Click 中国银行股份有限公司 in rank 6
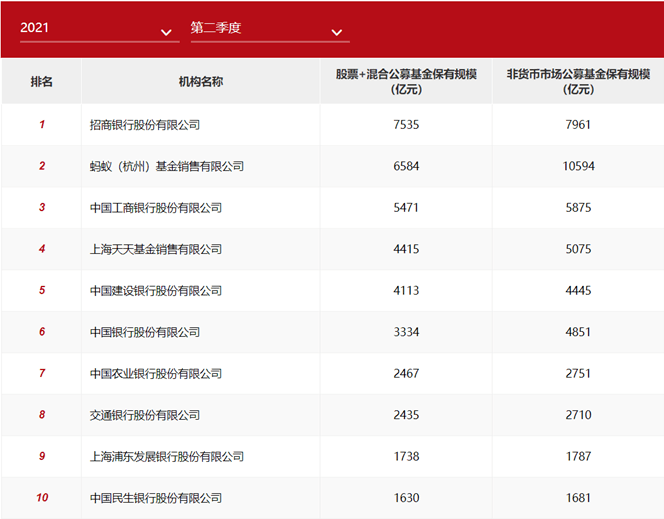The height and width of the screenshot is (519, 664). [x=145, y=332]
